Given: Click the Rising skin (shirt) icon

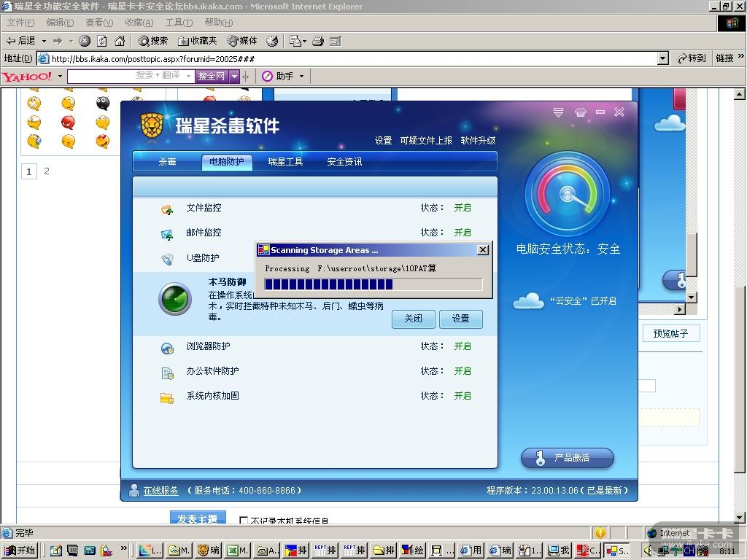Looking at the screenshot, I should (x=580, y=112).
